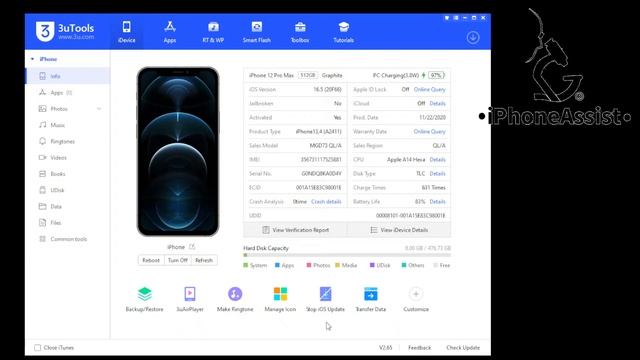Go to Smart Flash tab

click(x=256, y=32)
